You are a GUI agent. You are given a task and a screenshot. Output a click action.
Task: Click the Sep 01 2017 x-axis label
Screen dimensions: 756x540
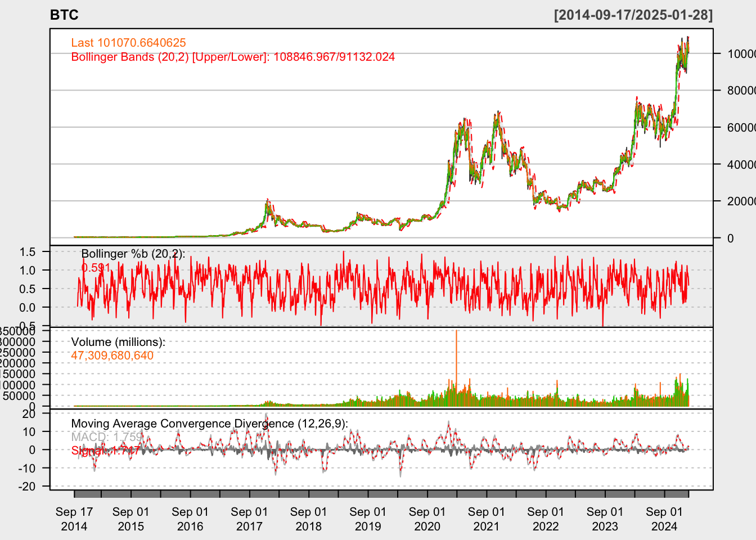pyautogui.click(x=249, y=519)
